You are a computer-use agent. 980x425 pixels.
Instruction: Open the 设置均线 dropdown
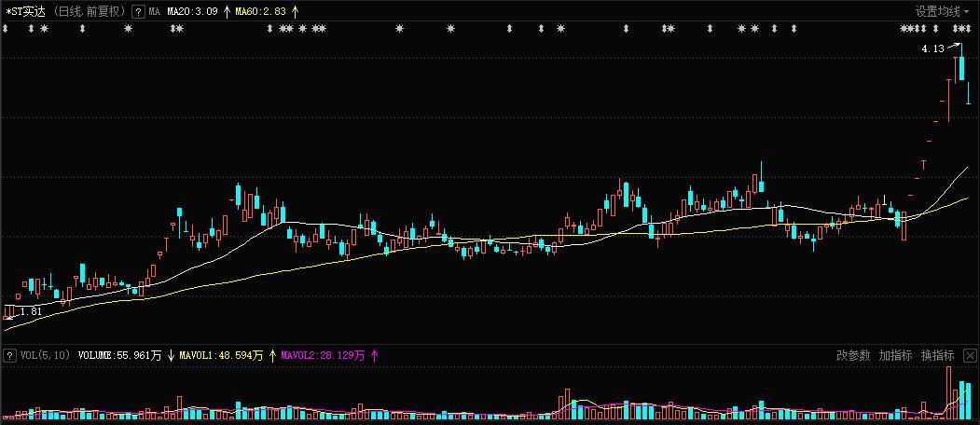click(942, 12)
